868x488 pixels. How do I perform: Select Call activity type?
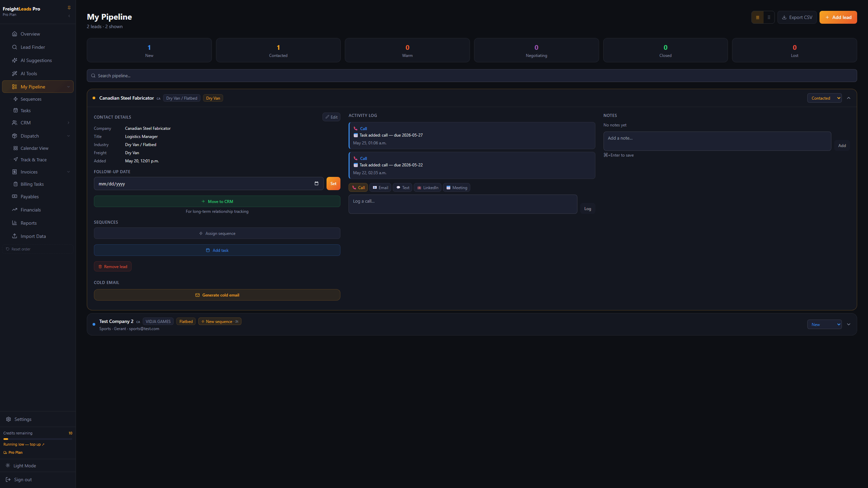(358, 187)
